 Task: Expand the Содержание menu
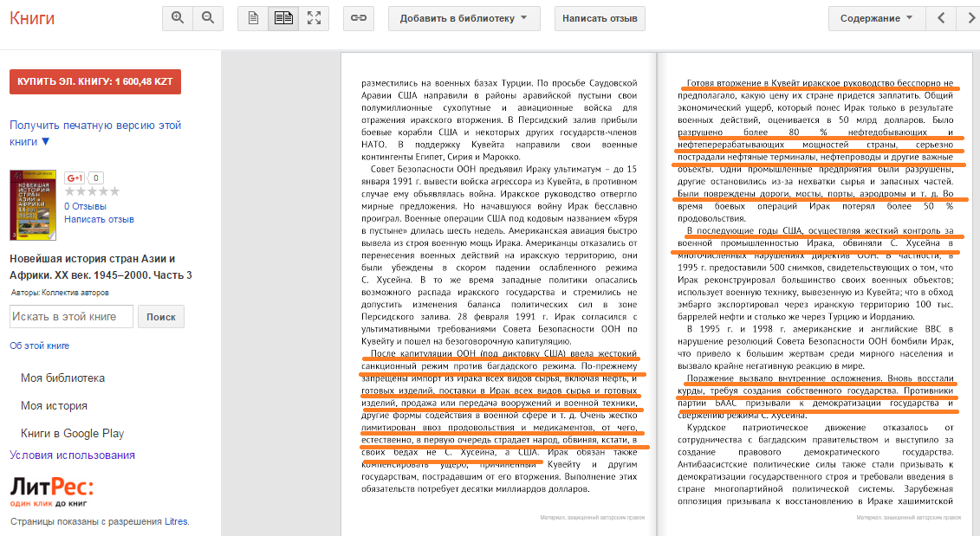tap(877, 19)
